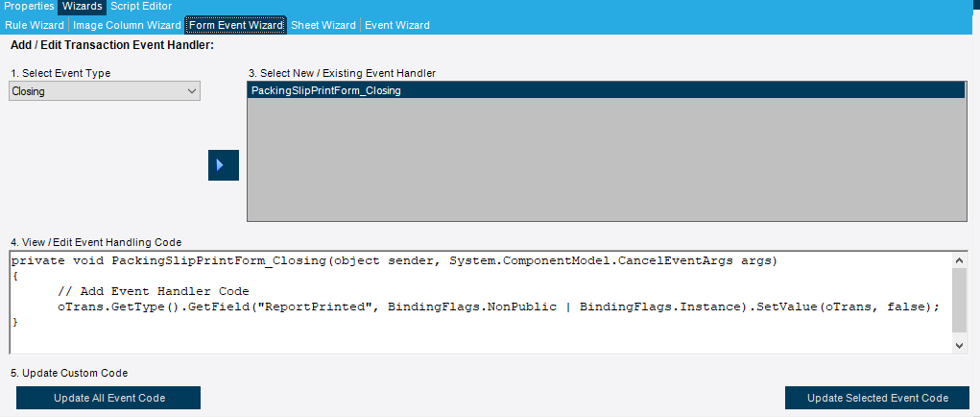The height and width of the screenshot is (417, 980).
Task: Click the Update All Event Code button
Action: [x=108, y=398]
